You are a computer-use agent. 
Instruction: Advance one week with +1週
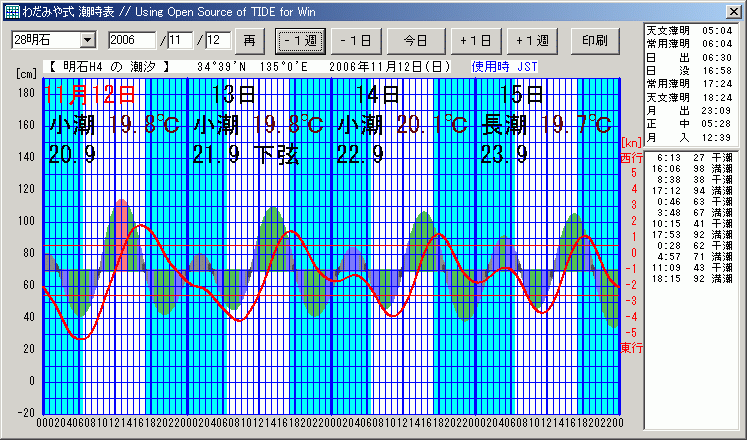pyautogui.click(x=533, y=40)
